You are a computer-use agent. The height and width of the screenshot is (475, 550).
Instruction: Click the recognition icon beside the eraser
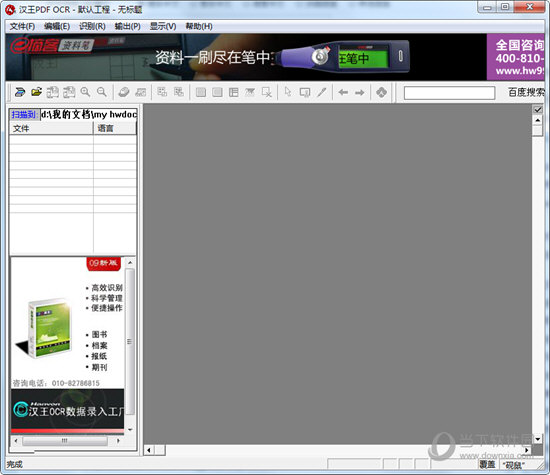click(141, 92)
